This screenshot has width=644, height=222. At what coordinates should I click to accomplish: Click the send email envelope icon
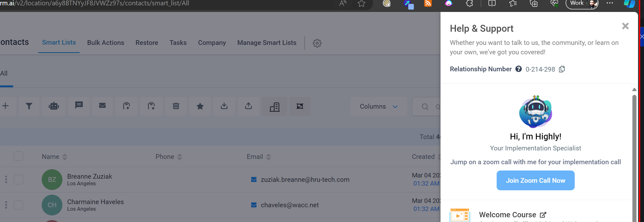[102, 106]
